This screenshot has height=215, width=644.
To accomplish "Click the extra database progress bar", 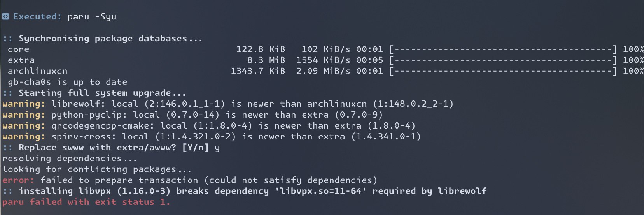I will point(503,60).
